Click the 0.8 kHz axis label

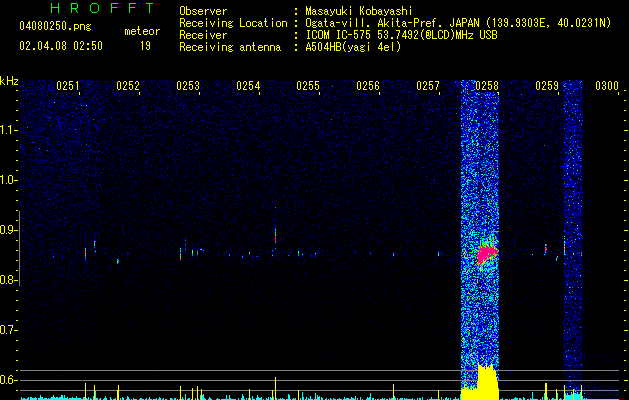coord(9,280)
